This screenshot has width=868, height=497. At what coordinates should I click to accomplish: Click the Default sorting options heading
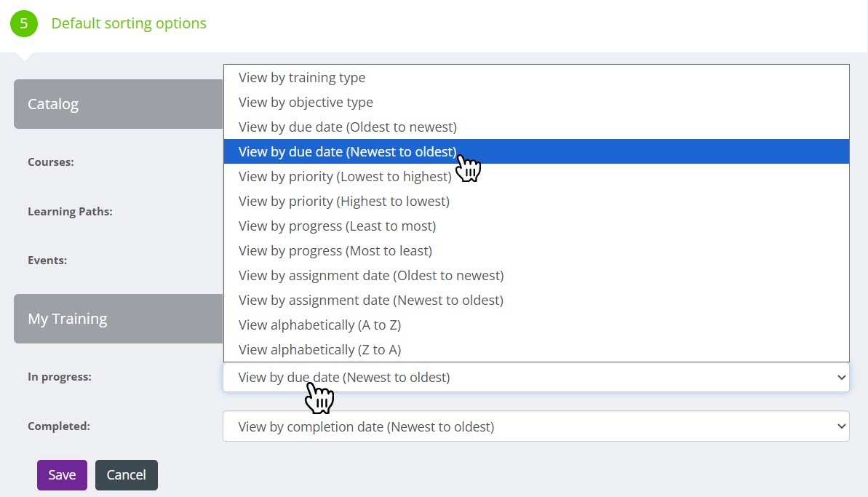tap(129, 23)
